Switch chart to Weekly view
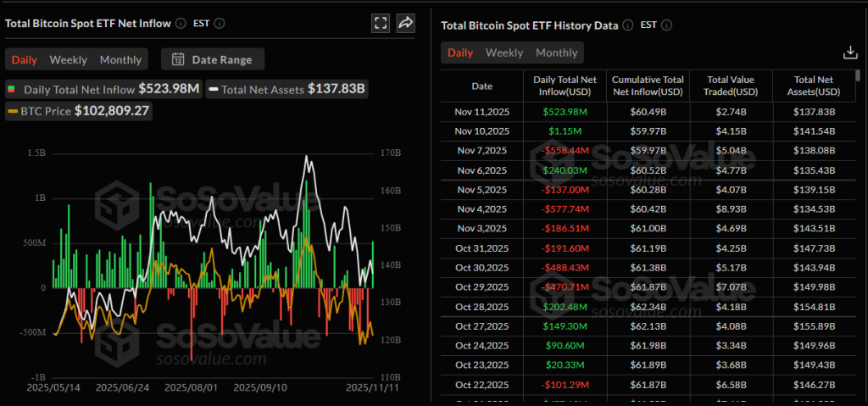Screen dimensions: 868x406 [x=68, y=59]
